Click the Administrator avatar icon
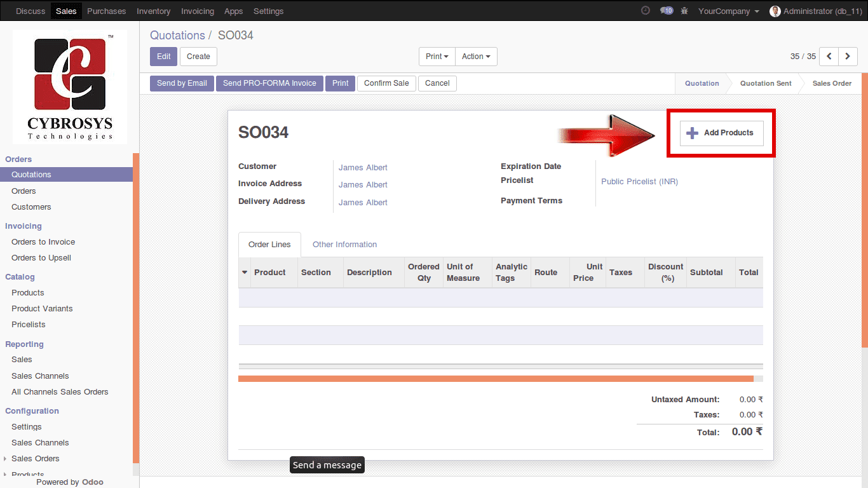The height and width of the screenshot is (488, 868). 775,11
